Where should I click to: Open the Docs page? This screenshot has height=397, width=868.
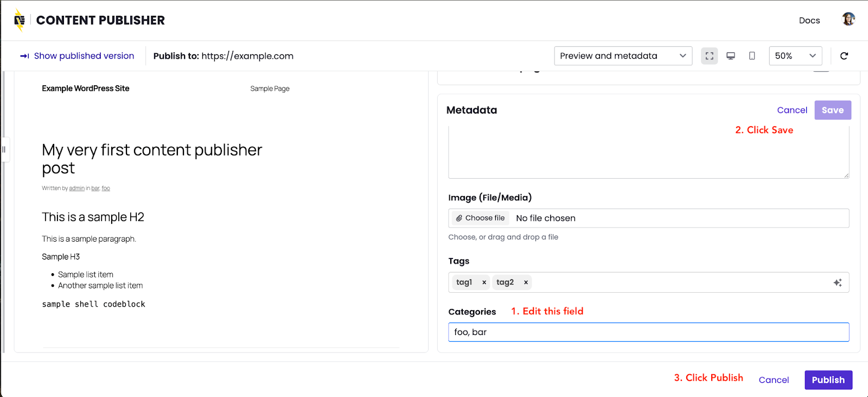point(809,21)
